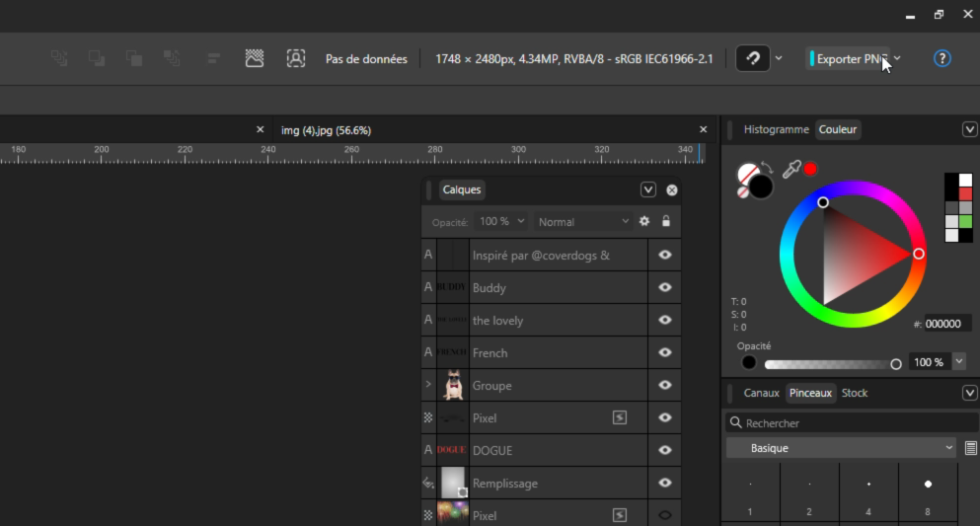
Task: Switch to the Canaux tab
Action: pos(761,393)
